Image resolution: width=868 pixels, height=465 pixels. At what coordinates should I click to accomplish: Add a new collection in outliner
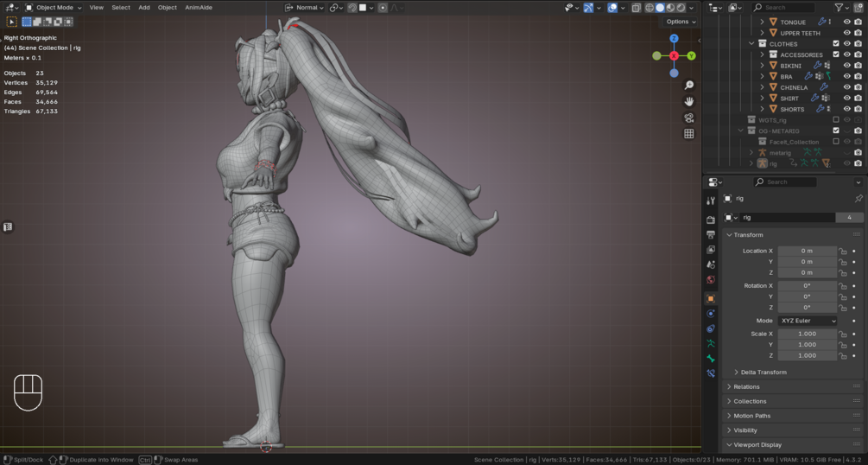858,7
